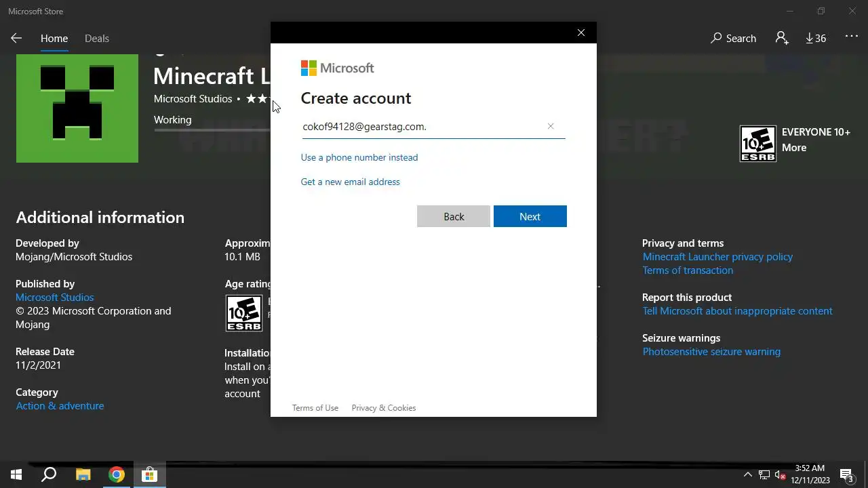Open the Deals tab
This screenshot has height=488, width=868.
(97, 39)
